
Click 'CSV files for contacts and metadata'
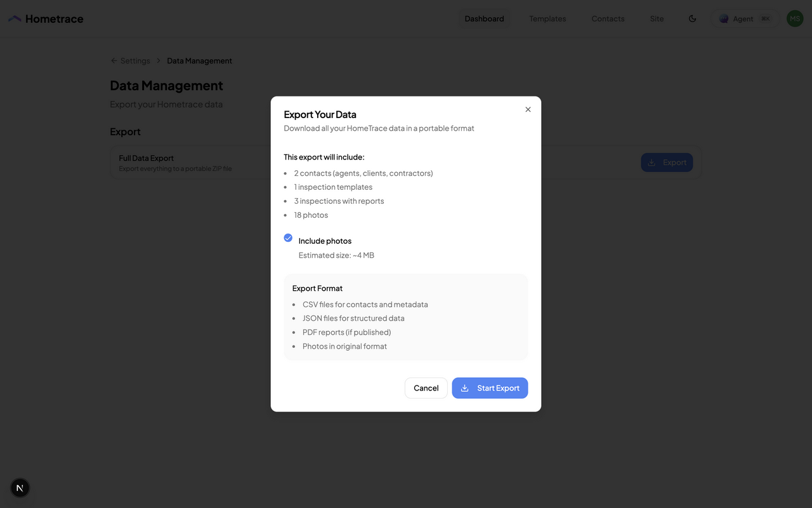click(365, 305)
